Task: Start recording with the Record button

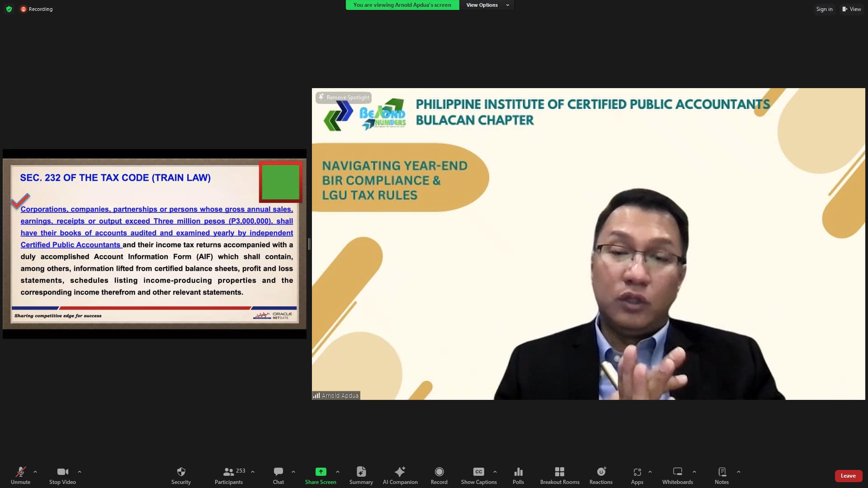Action: point(439,475)
